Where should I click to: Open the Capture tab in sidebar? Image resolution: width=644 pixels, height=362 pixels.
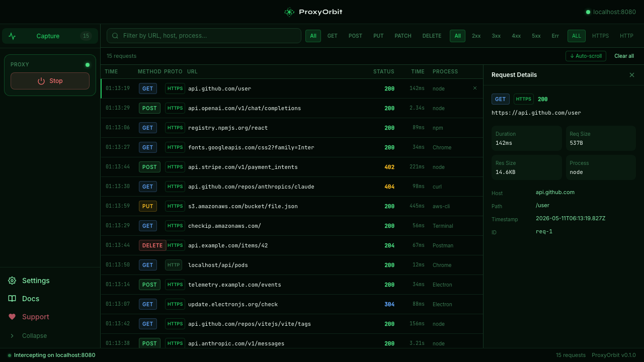[x=50, y=36]
